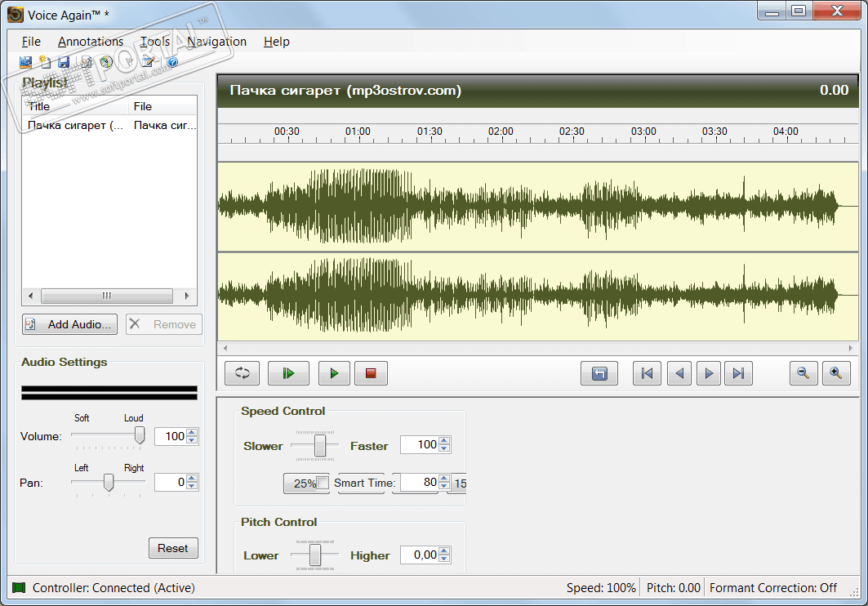
Task: Click the blue floppy disk save icon
Action: (x=65, y=62)
